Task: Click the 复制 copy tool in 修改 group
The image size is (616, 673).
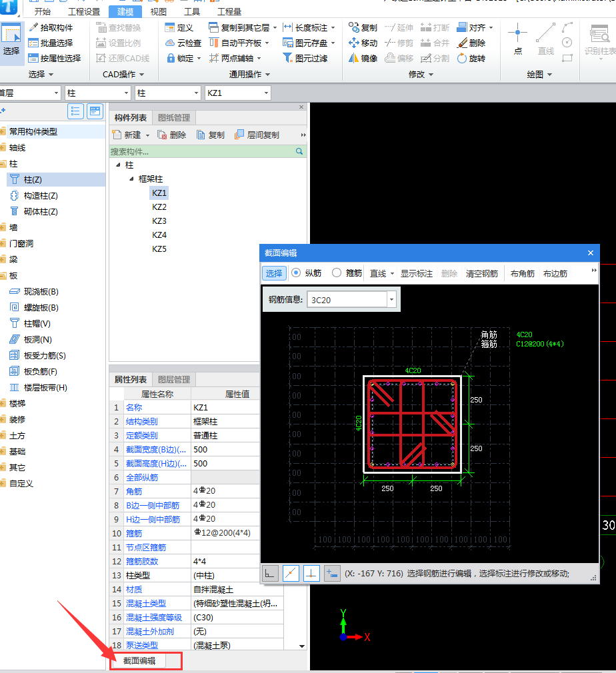Action: coord(363,28)
